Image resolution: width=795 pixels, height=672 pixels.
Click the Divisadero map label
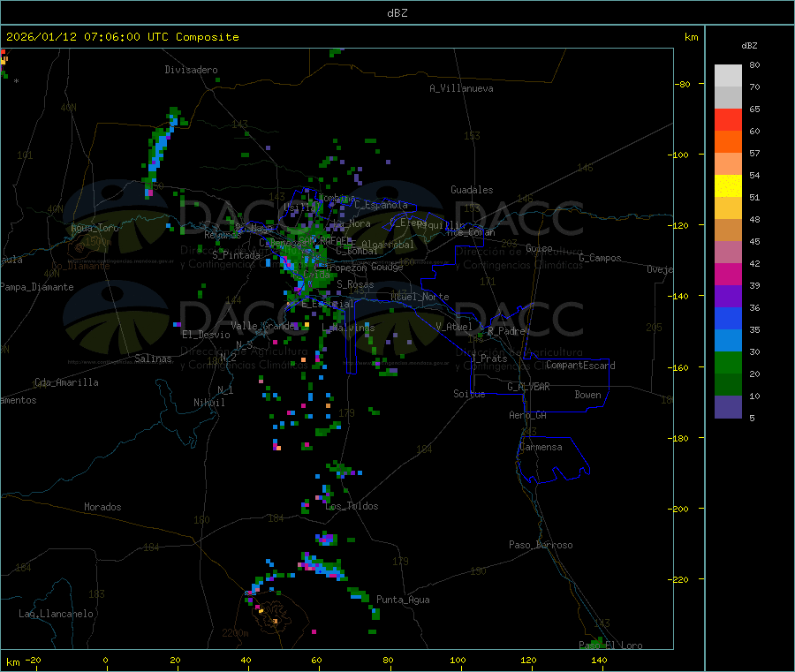point(191,70)
